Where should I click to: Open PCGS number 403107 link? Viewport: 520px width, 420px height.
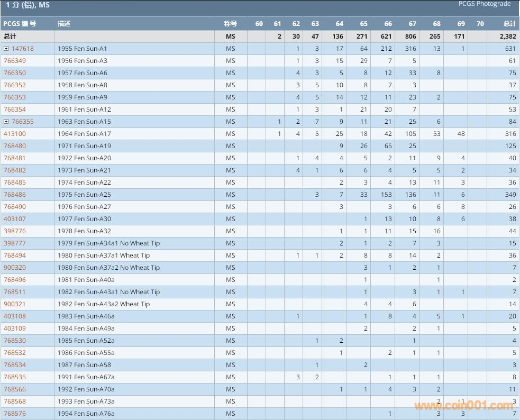click(15, 219)
